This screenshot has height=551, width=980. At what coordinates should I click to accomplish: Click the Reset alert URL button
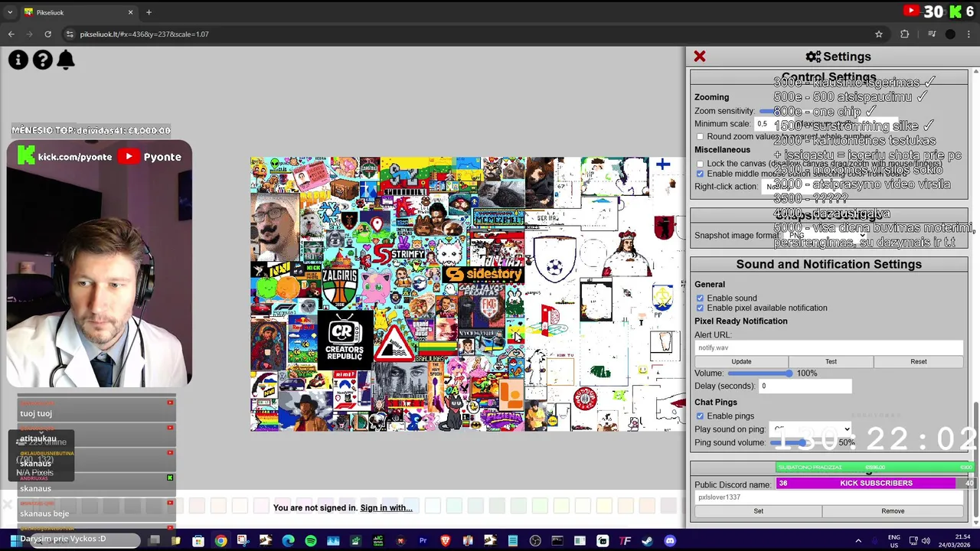pyautogui.click(x=919, y=361)
